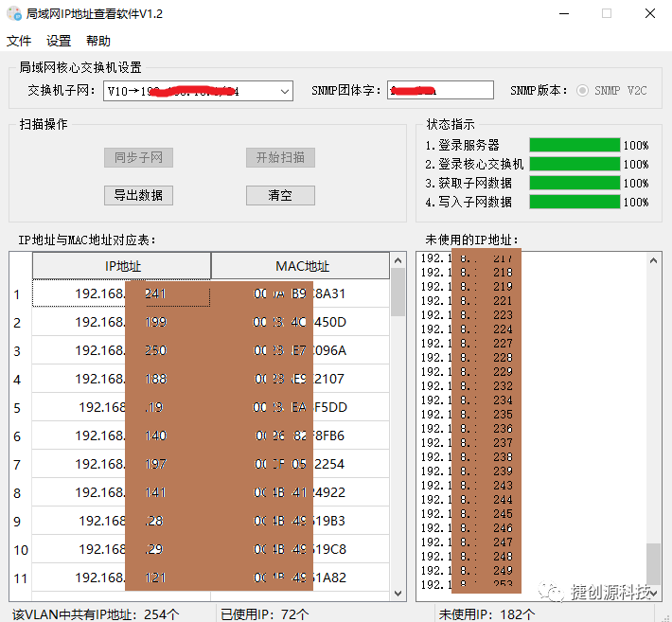The image size is (672, 622).
Task: Close the application window
Action: pyautogui.click(x=650, y=13)
